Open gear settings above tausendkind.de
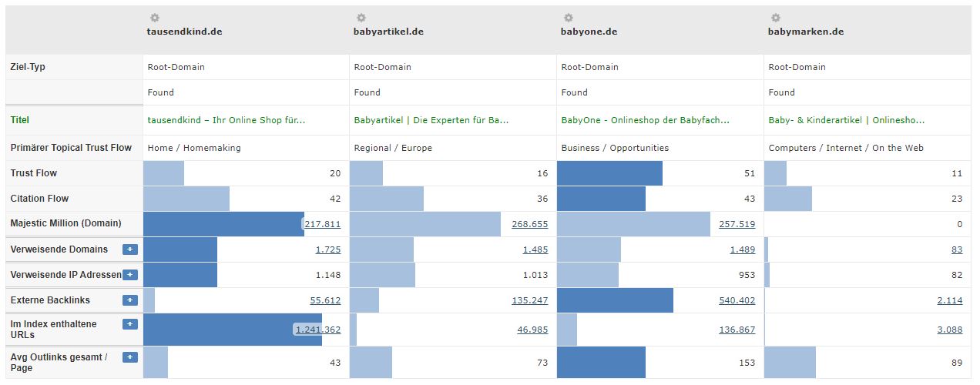Image resolution: width=980 pixels, height=385 pixels. [154, 18]
